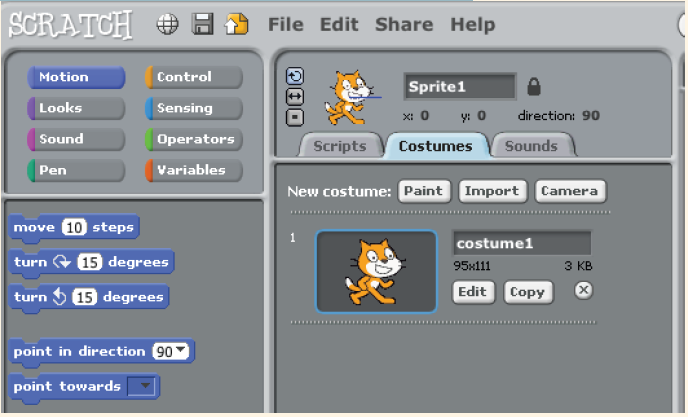Select the Operators block category

click(194, 139)
